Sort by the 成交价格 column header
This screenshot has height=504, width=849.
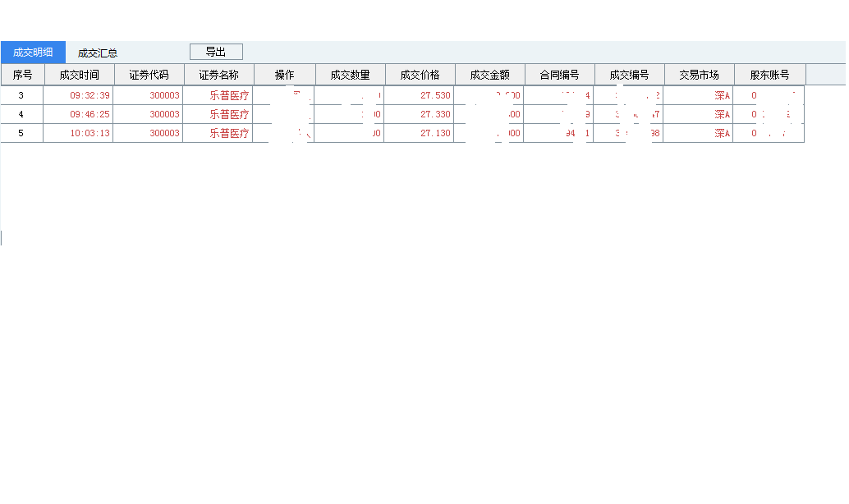click(420, 75)
